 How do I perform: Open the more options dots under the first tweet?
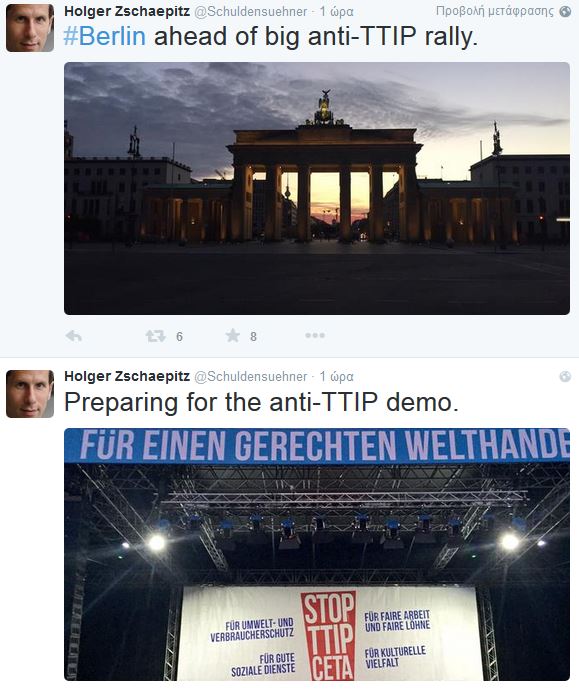coord(315,335)
